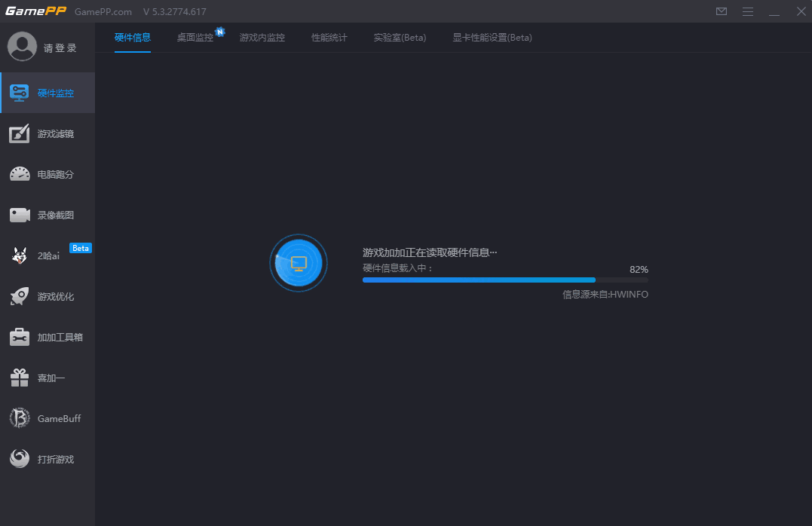Viewport: 812px width, 526px height.
Task: Open the 电脑跑分 benchmark feature
Action: [x=47, y=174]
